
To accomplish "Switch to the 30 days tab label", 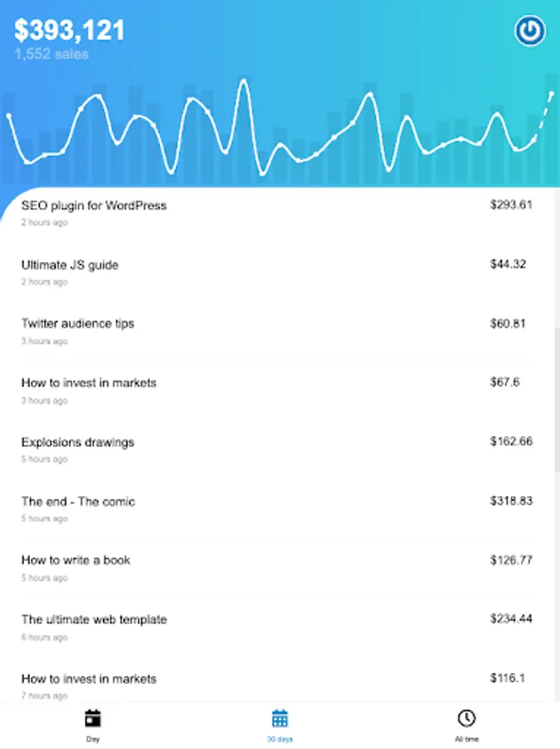I will (280, 739).
